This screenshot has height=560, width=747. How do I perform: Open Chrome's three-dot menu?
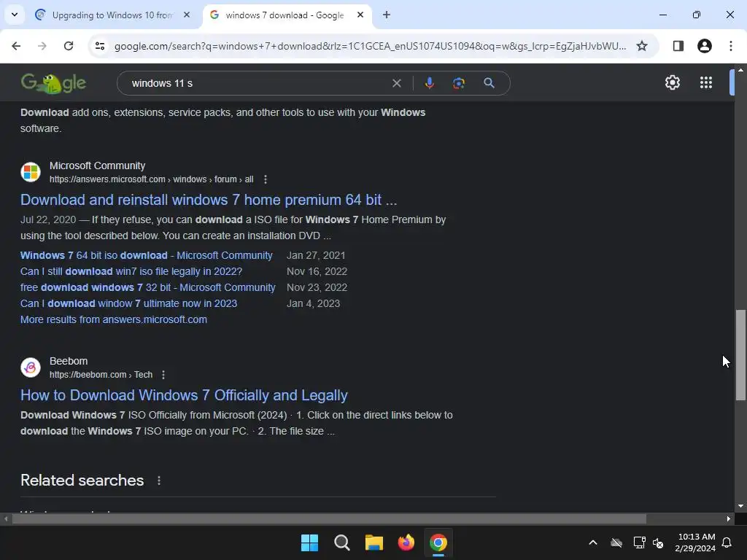tap(730, 46)
